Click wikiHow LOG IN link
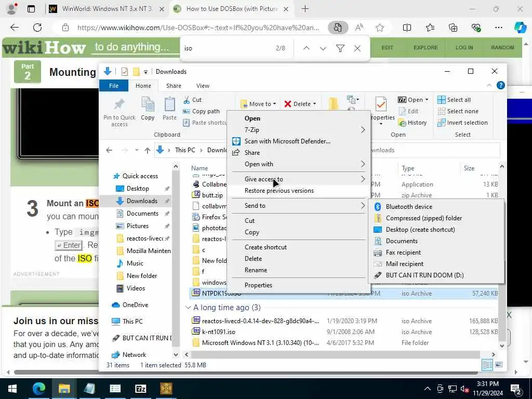The image size is (532, 399). click(x=464, y=48)
